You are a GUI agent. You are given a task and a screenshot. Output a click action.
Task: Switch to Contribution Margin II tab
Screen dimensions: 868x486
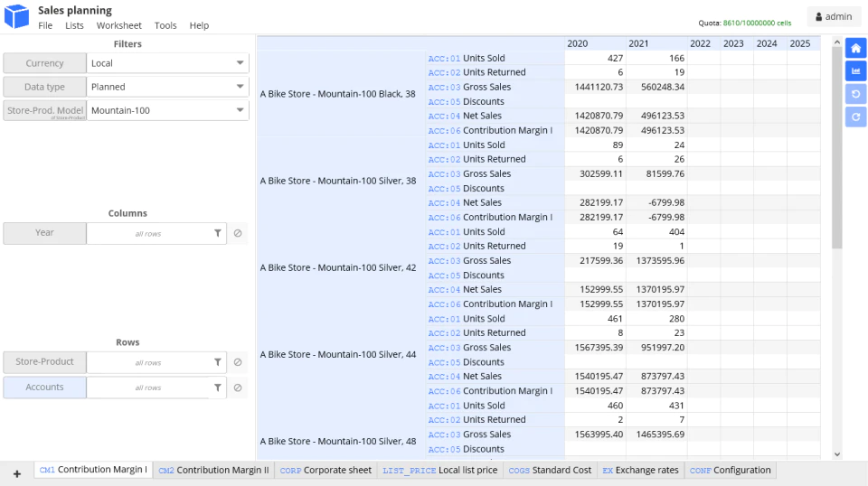213,470
